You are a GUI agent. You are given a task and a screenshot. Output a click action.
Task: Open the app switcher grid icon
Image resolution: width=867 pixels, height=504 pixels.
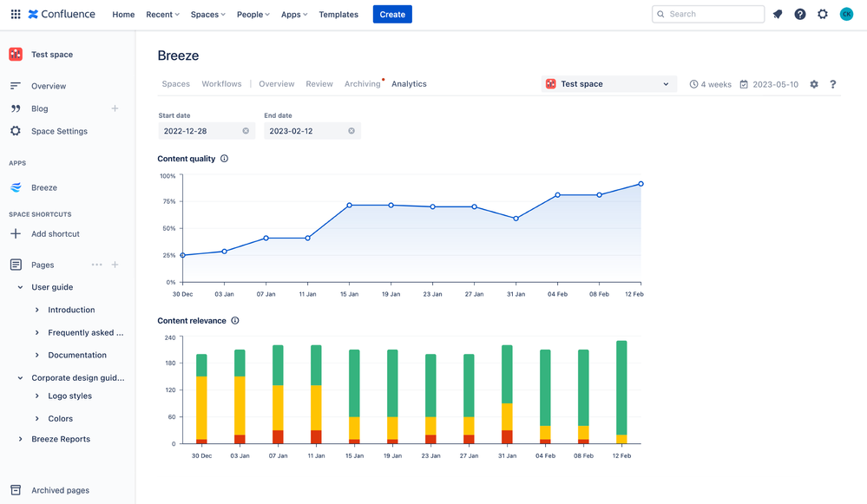(x=16, y=15)
